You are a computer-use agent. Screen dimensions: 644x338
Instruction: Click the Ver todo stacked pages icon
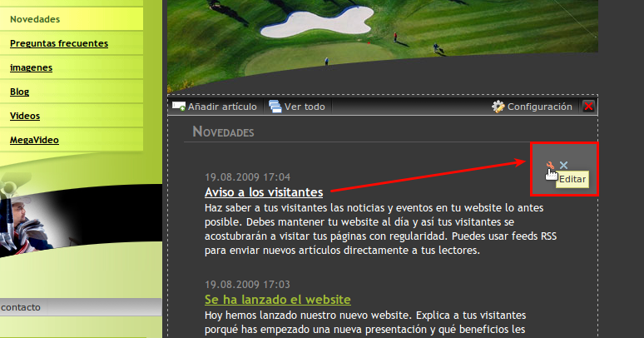point(275,107)
